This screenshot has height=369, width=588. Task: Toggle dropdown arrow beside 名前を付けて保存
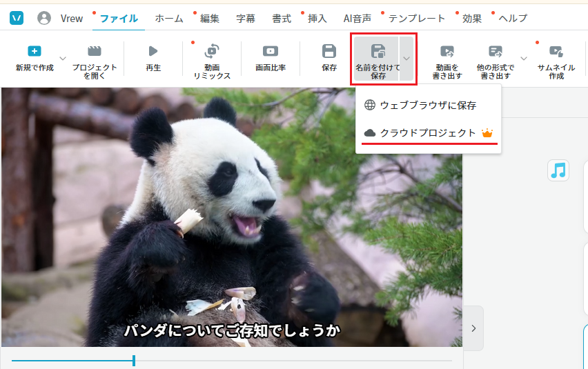pyautogui.click(x=406, y=59)
